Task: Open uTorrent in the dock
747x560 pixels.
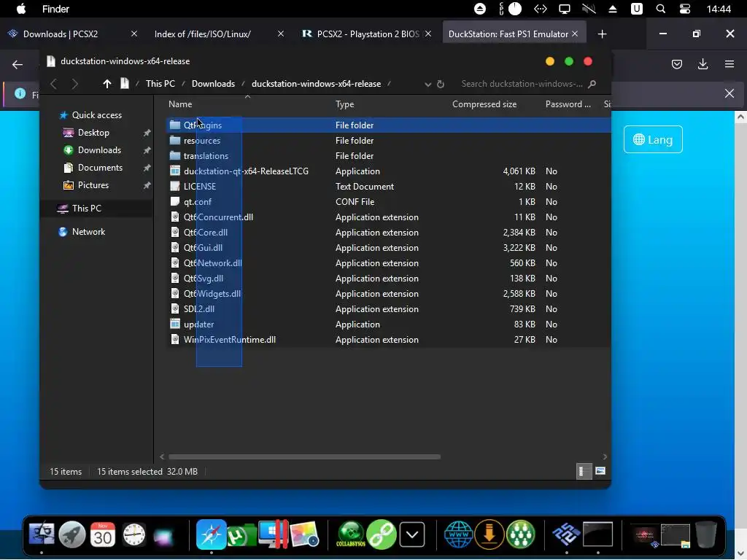Action: click(241, 534)
